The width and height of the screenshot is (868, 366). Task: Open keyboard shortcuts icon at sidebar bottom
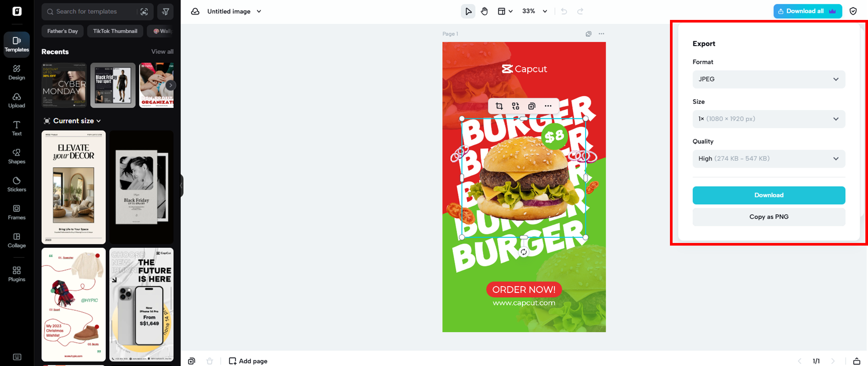(17, 357)
